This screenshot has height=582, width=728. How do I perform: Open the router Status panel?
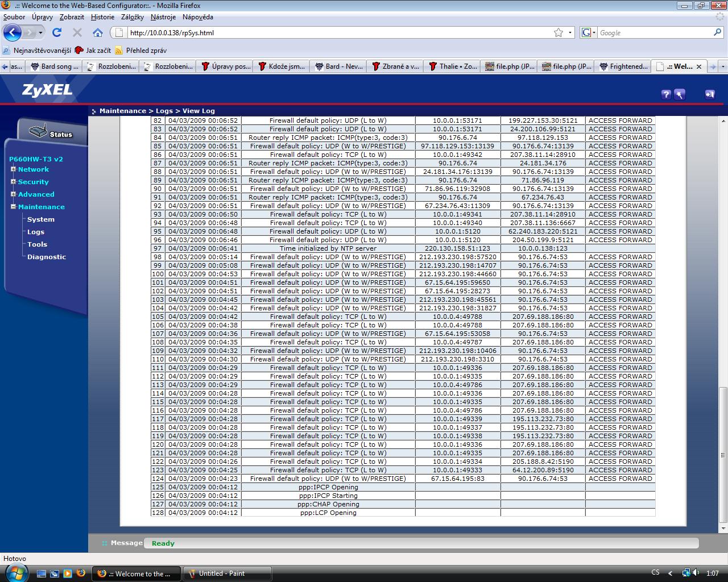point(52,133)
